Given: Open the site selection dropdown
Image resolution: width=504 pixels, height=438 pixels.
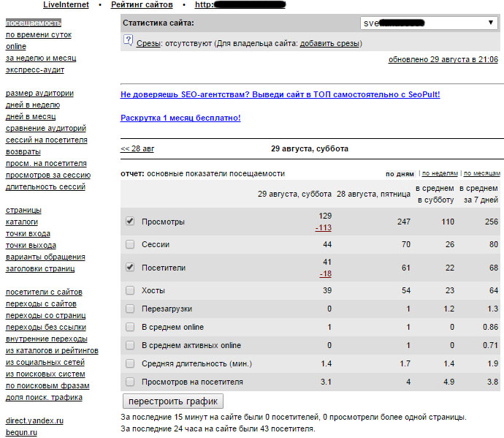Looking at the screenshot, I should [429, 23].
